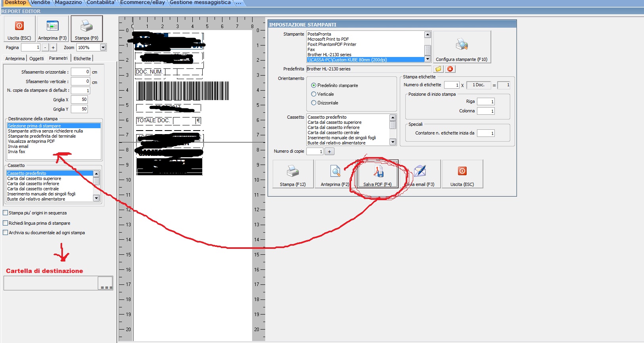Open the Desktop top tab

point(15,2)
